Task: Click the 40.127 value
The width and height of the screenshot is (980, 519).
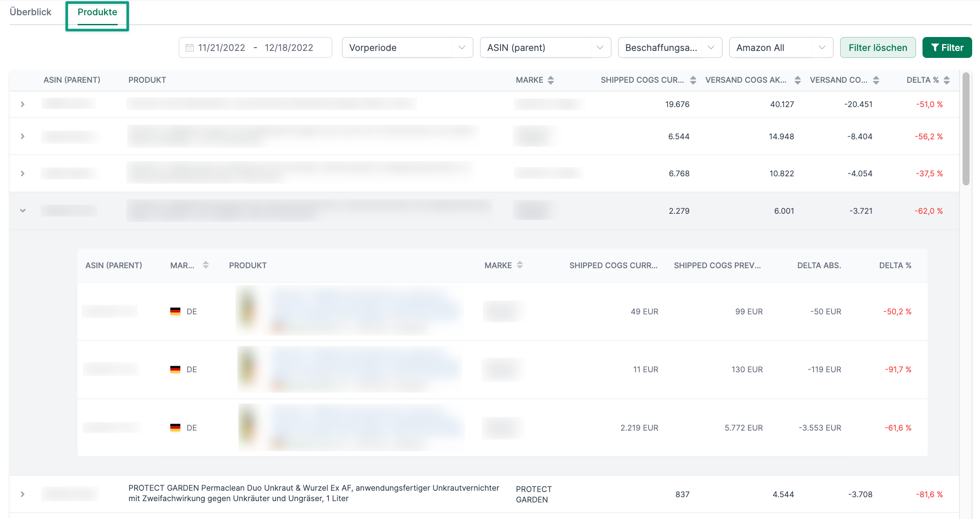Action: (x=782, y=104)
